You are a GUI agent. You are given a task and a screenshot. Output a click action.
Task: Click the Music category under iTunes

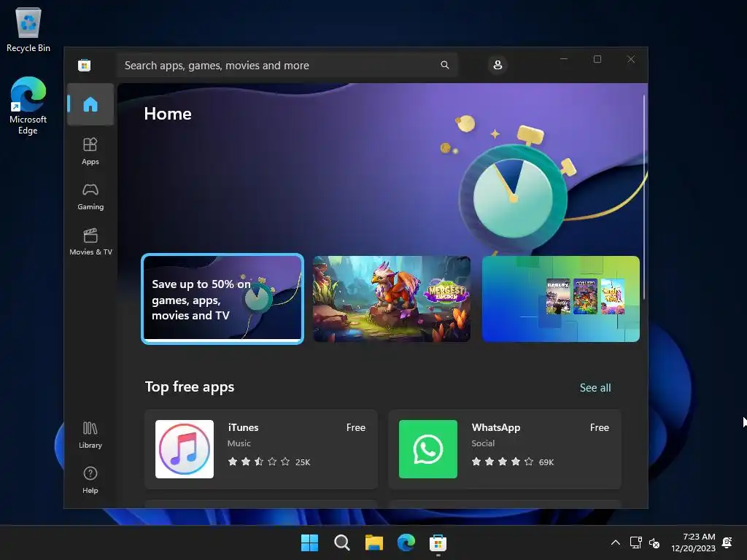(239, 443)
